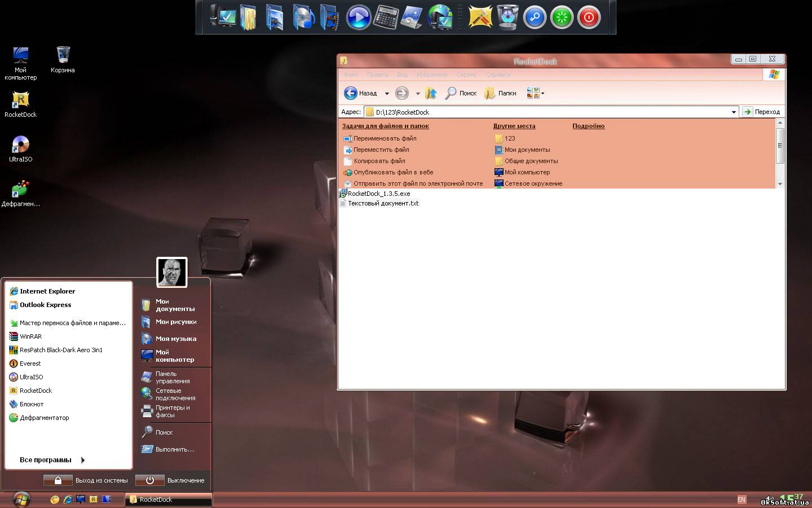Open WinRAR from Start menu
This screenshot has height=508, width=812.
tap(25, 336)
